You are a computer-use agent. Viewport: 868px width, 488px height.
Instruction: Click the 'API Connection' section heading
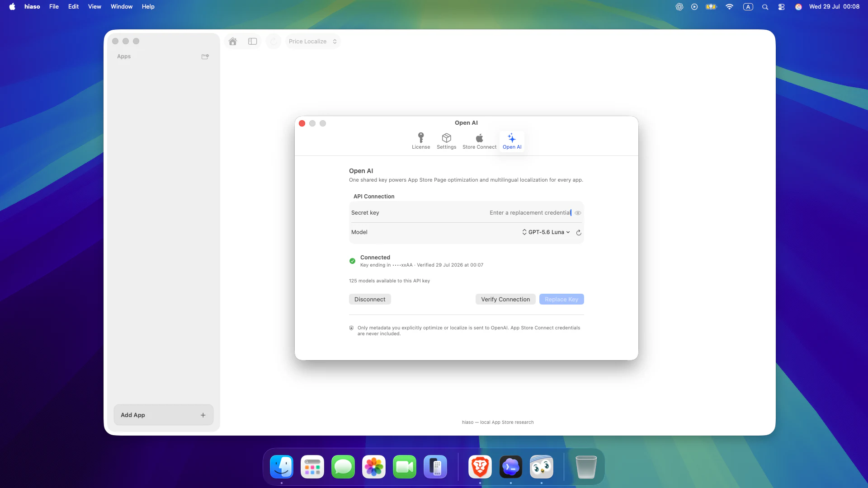pyautogui.click(x=374, y=197)
